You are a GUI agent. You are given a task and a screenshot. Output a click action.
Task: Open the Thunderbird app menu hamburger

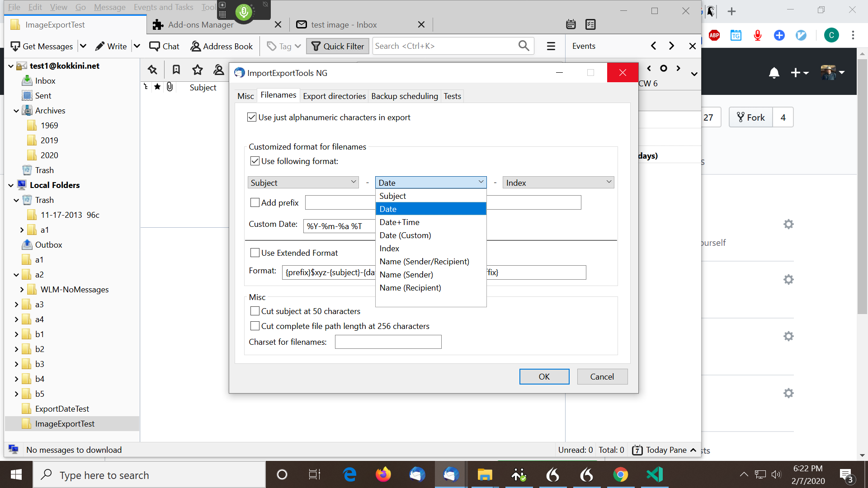551,46
